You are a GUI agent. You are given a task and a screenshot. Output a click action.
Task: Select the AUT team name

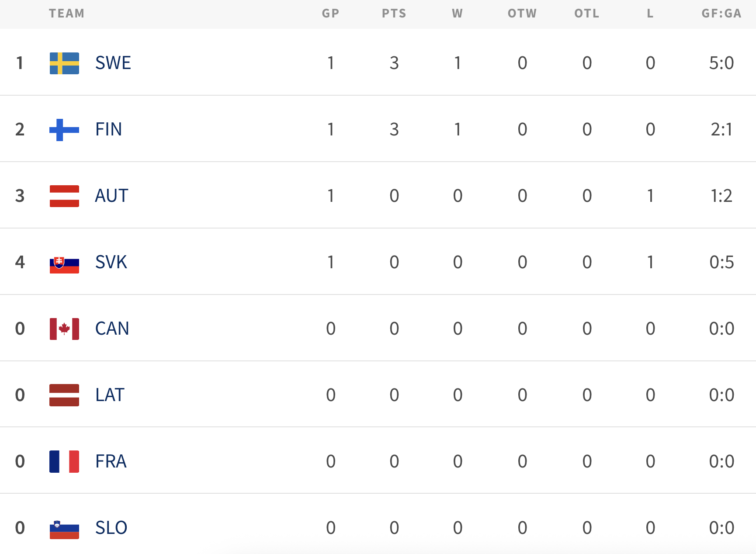112,196
